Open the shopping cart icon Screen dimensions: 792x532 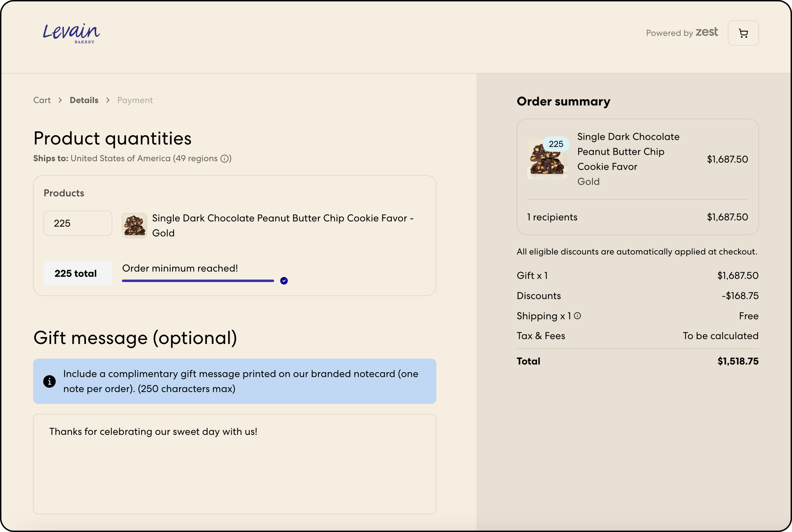(x=743, y=33)
